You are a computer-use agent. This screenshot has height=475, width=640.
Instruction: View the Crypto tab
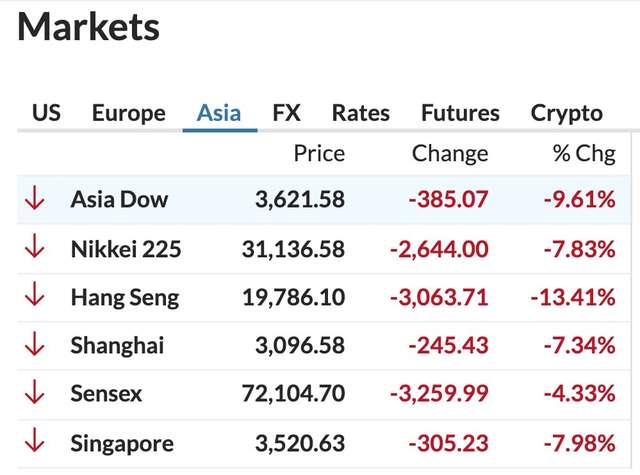coord(567,113)
